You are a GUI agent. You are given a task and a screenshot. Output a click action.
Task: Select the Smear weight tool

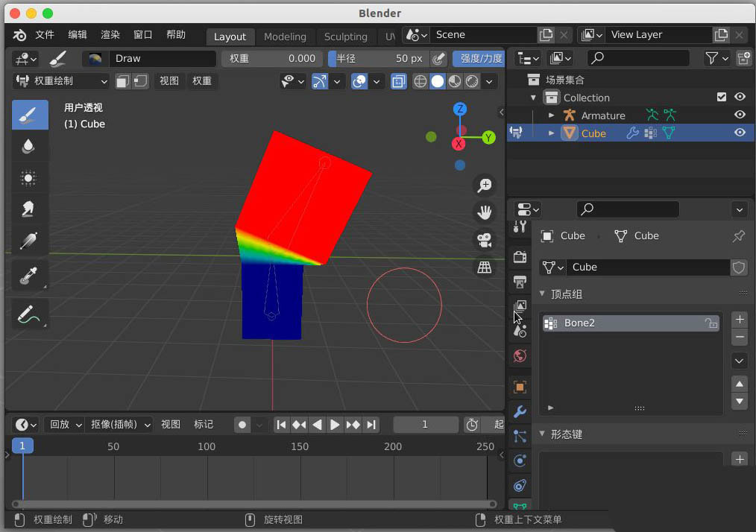28,209
